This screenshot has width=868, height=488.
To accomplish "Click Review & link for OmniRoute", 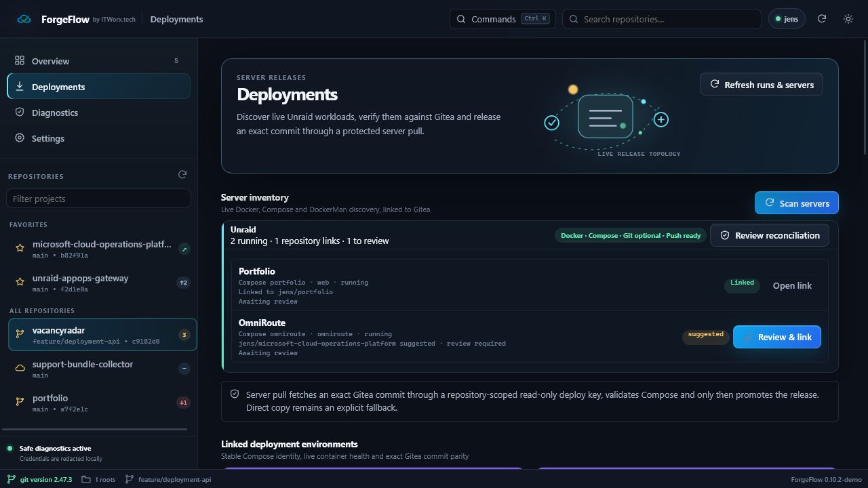I will [x=777, y=337].
